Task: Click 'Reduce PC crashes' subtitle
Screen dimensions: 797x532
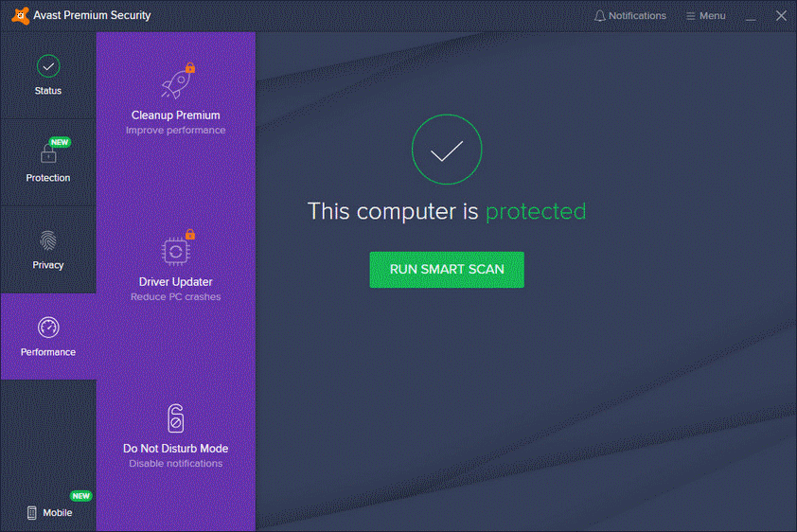Action: (176, 296)
